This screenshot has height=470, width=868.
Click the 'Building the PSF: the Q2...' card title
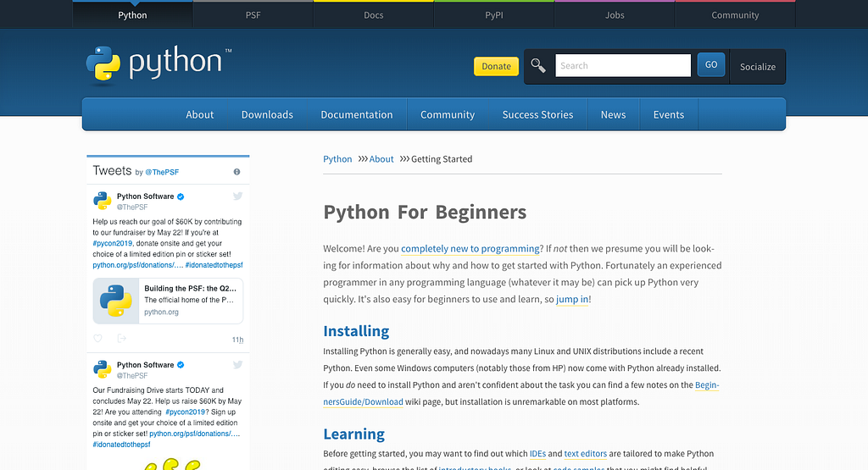pyautogui.click(x=191, y=288)
